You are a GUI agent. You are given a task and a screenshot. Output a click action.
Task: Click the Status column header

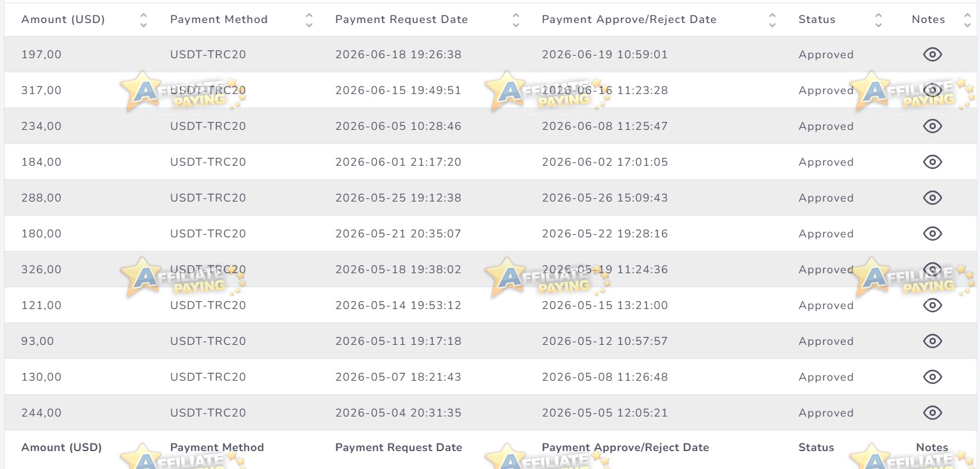click(x=817, y=19)
